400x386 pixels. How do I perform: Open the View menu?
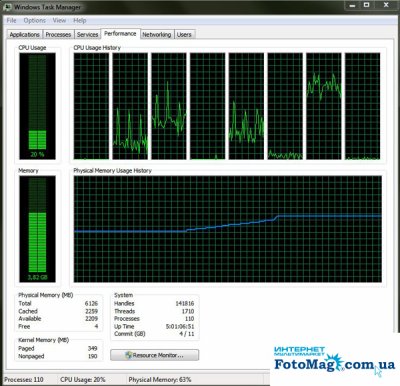click(59, 20)
